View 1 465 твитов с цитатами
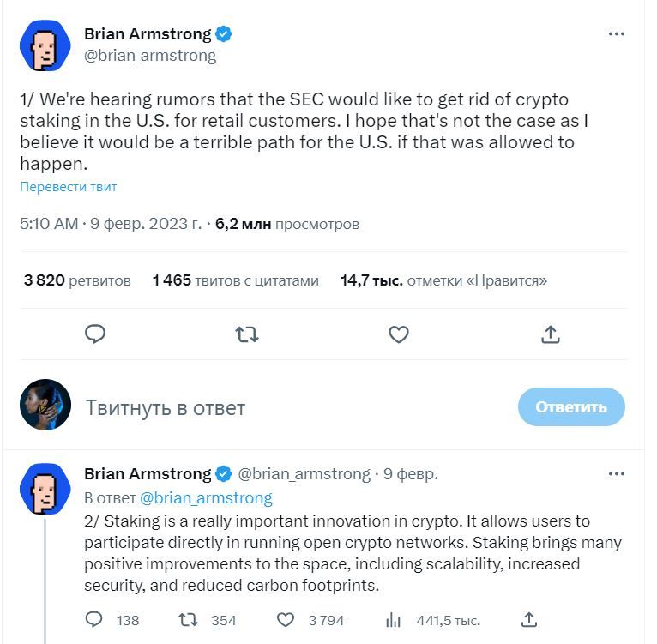The width and height of the screenshot is (657, 644). point(235,280)
